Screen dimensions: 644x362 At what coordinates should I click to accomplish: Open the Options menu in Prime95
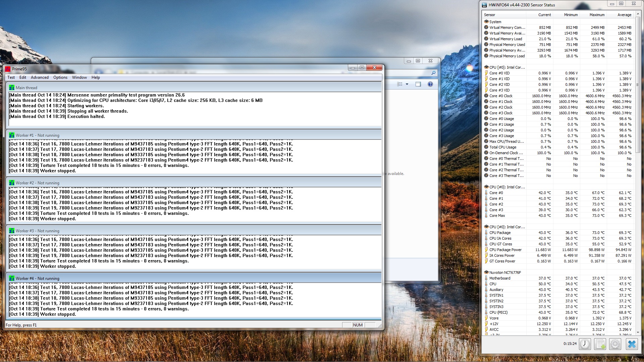[60, 77]
